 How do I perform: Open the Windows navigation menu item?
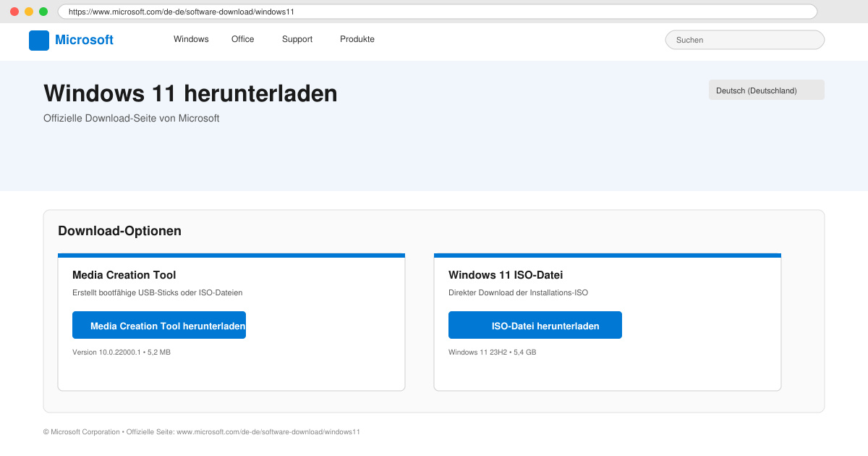pyautogui.click(x=191, y=39)
